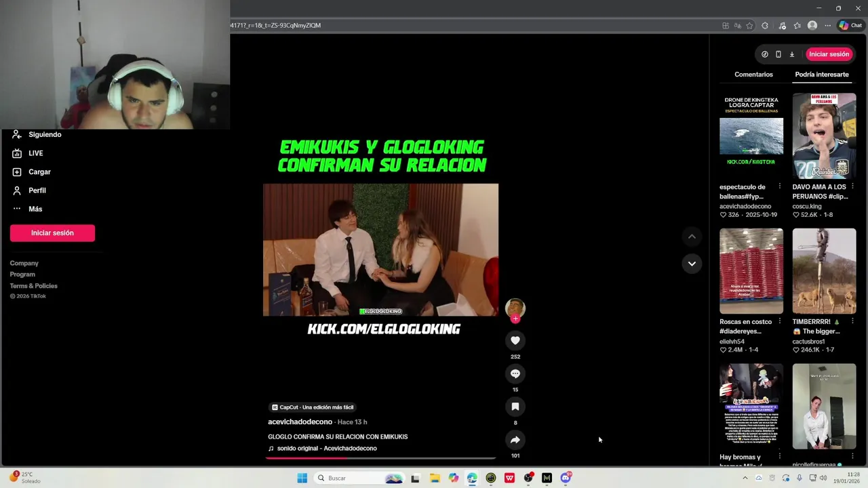The height and width of the screenshot is (488, 868).
Task: Open options for the espectaculo de ballenas video
Action: point(779,186)
